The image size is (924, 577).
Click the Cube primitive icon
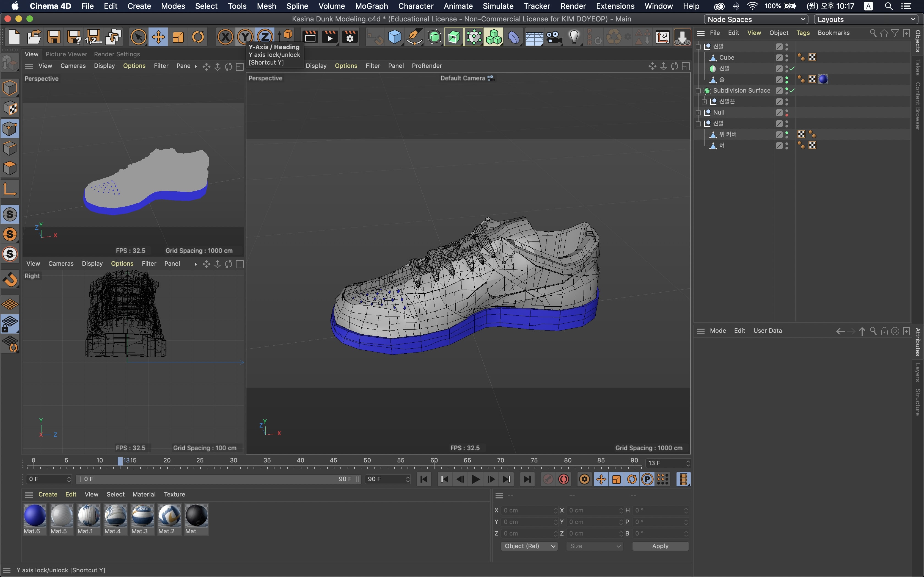pos(394,37)
